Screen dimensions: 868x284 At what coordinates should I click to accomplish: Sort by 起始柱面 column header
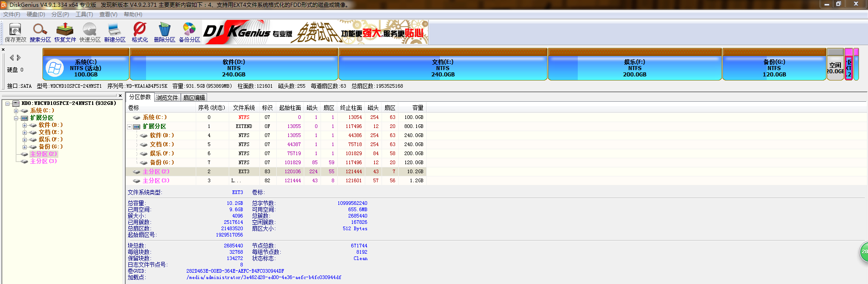click(x=290, y=108)
